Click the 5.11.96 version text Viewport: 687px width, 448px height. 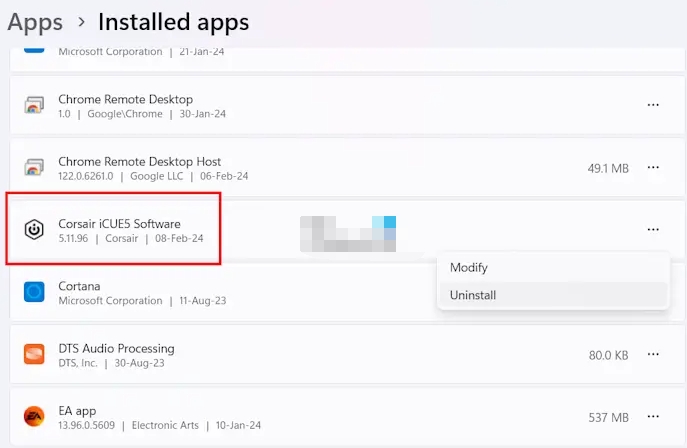(73, 238)
